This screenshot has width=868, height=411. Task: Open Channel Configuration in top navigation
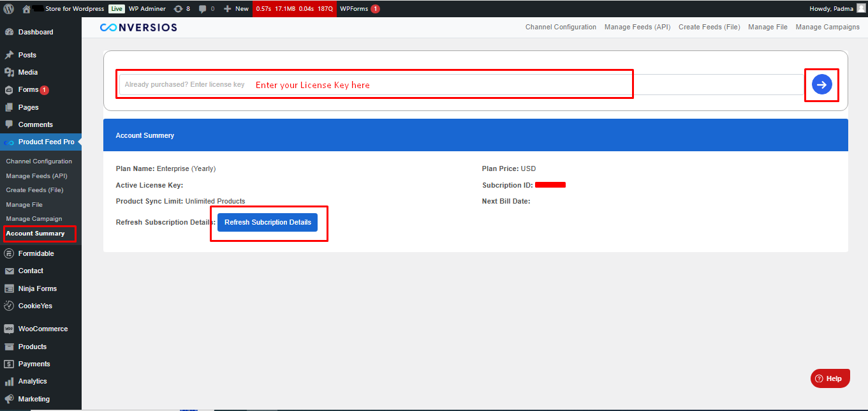tap(561, 27)
